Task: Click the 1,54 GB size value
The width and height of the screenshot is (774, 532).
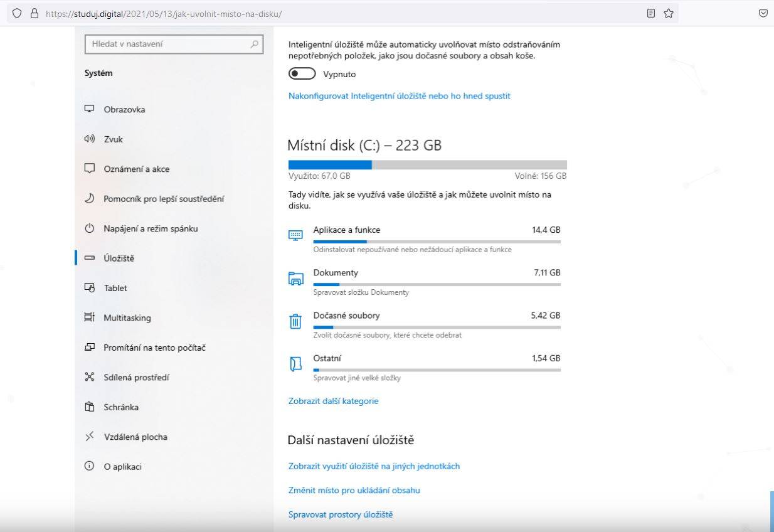Action: pyautogui.click(x=546, y=358)
